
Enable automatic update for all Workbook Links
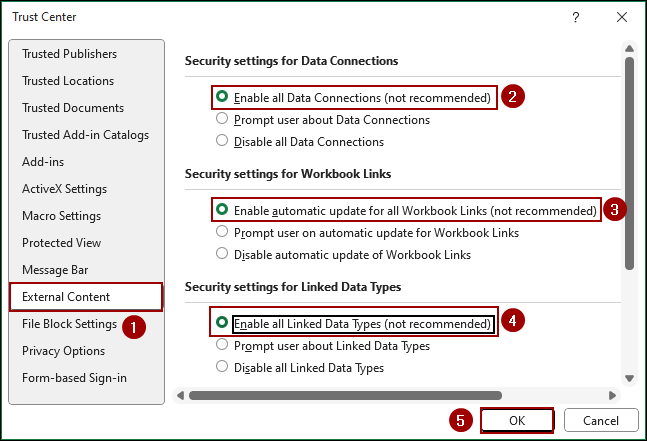222,211
